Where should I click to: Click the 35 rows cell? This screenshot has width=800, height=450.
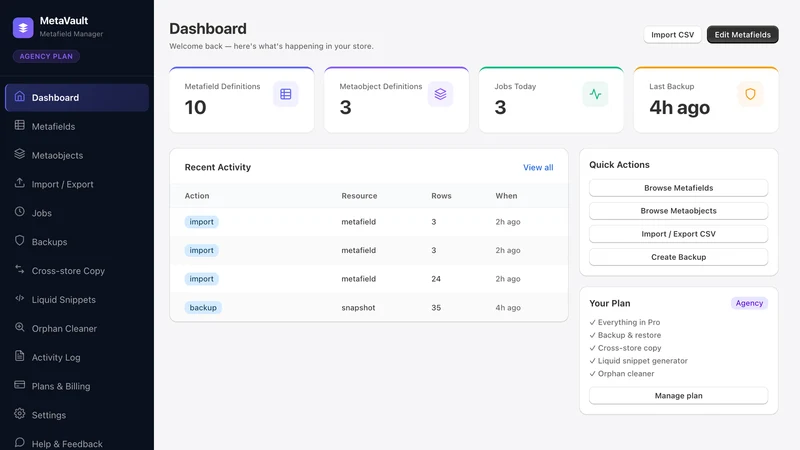point(436,308)
